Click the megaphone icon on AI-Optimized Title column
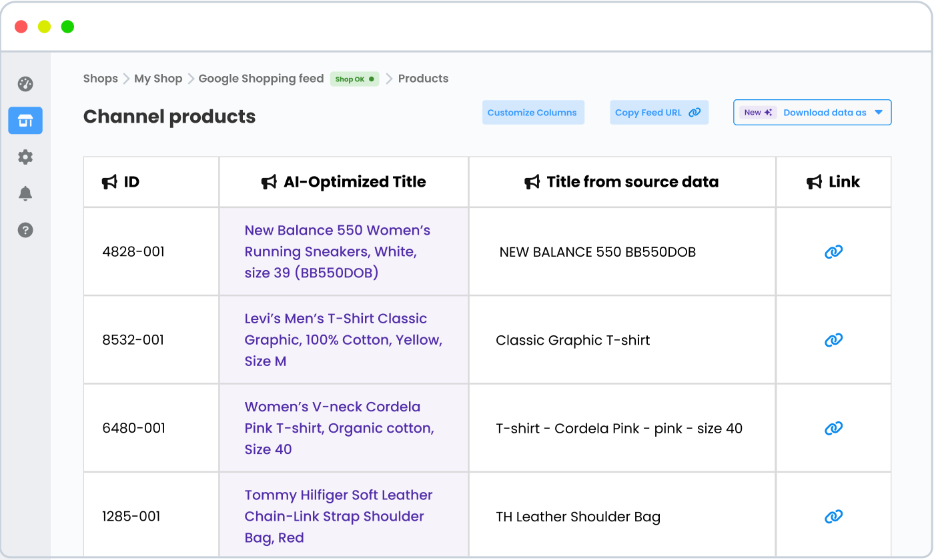 (x=269, y=181)
